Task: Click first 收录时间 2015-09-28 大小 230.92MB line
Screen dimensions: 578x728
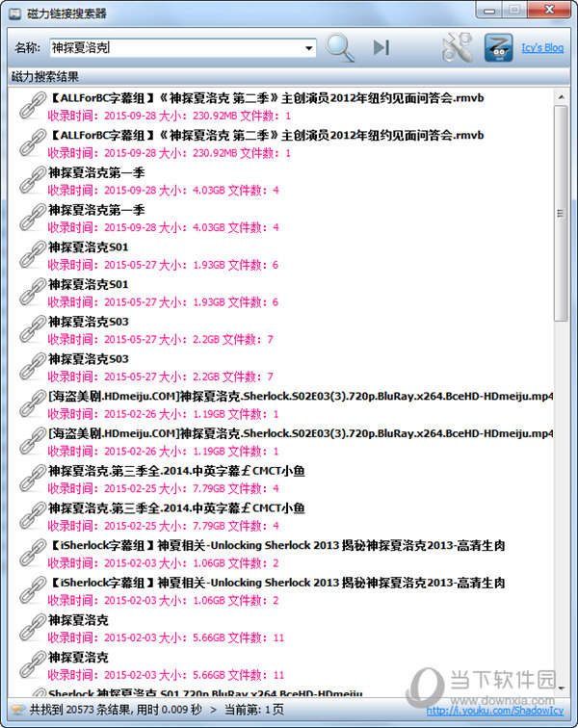Action: (x=170, y=116)
